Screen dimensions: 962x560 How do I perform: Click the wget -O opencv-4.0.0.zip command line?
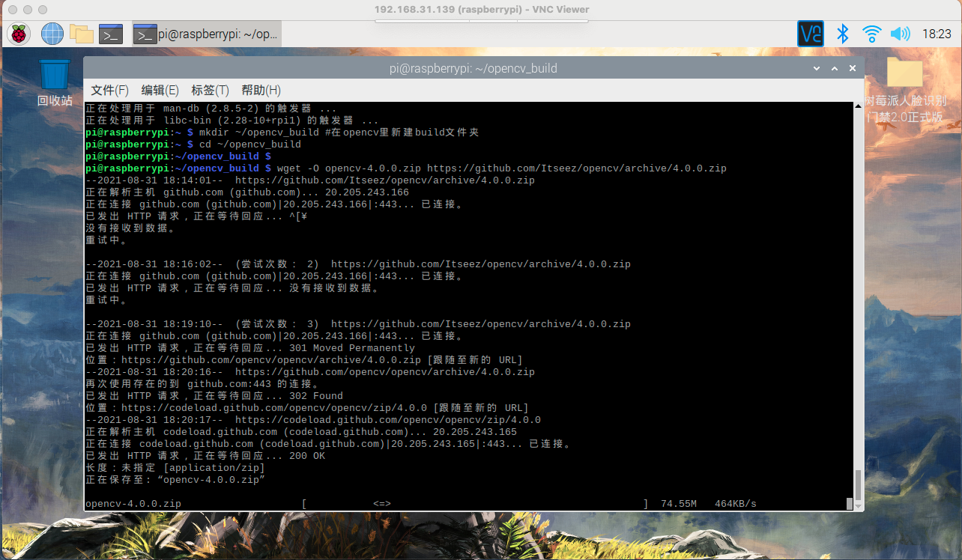click(406, 168)
